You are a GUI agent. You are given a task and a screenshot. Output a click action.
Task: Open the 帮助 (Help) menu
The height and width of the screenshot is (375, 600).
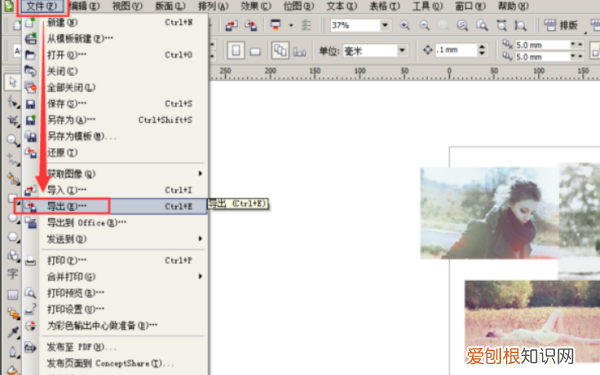513,6
